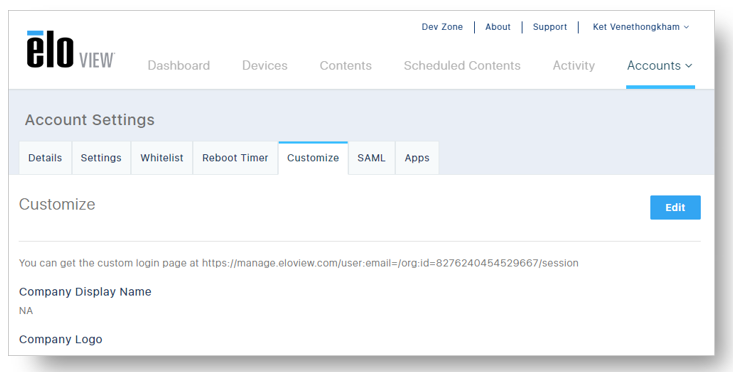
Task: Open the Dev Zone link
Action: pos(442,27)
